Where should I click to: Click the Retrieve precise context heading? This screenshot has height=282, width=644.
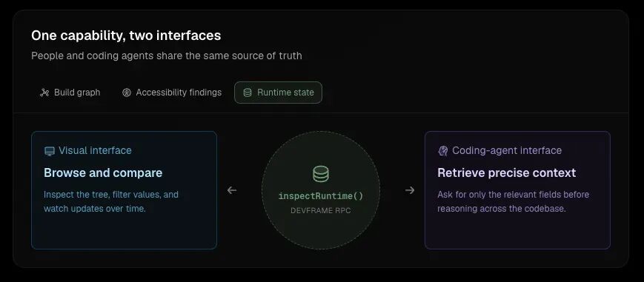click(506, 172)
